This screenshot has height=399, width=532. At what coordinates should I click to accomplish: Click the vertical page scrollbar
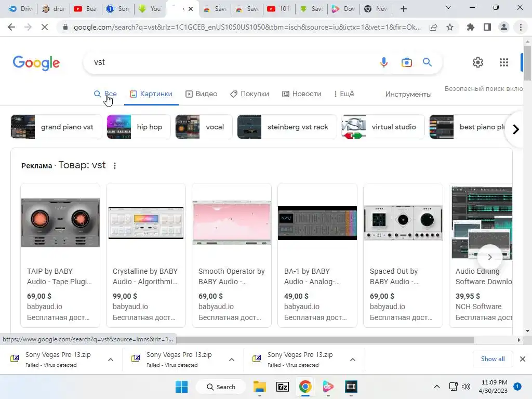(527, 63)
